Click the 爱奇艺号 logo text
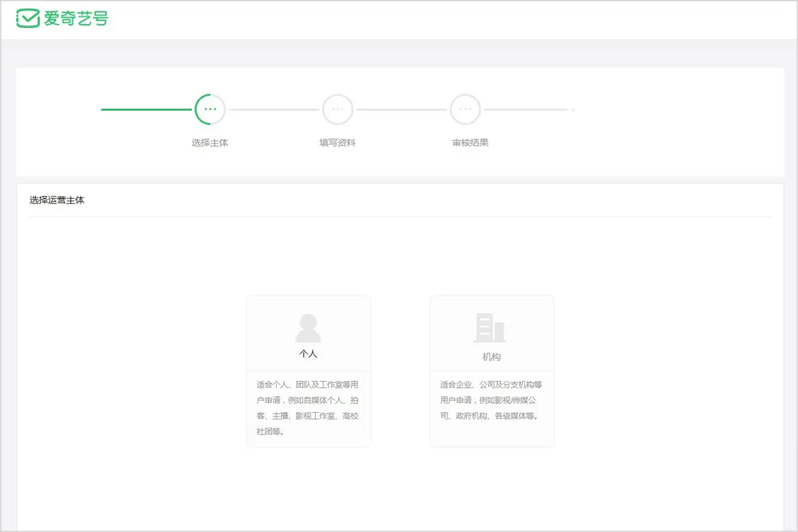Viewport: 798px width, 532px height. 75,19
